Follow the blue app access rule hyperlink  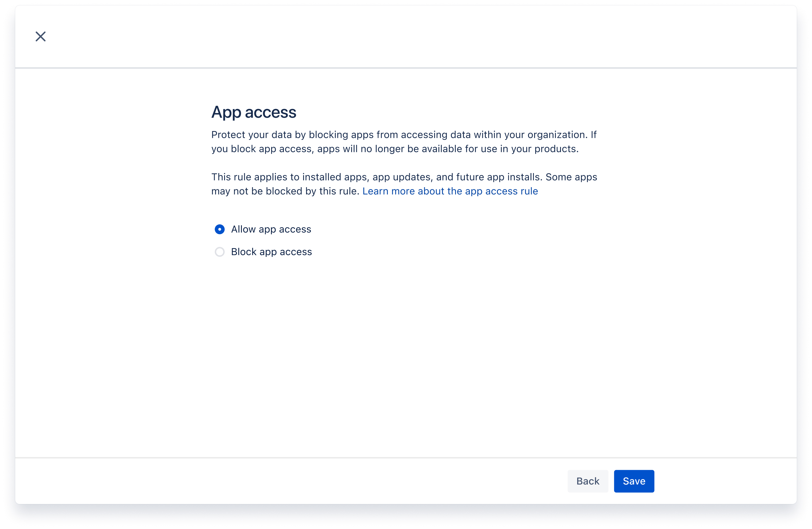[450, 191]
